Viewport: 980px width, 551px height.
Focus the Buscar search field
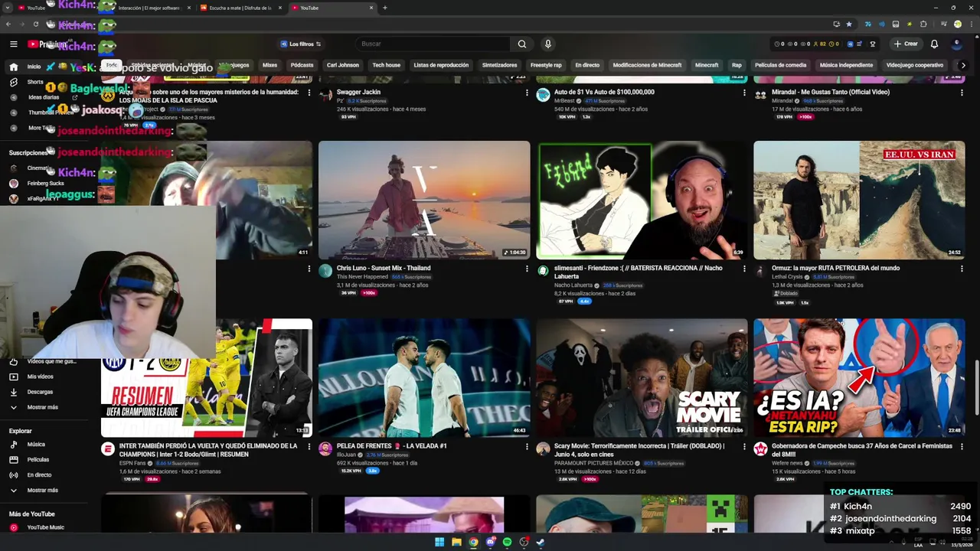(x=433, y=44)
